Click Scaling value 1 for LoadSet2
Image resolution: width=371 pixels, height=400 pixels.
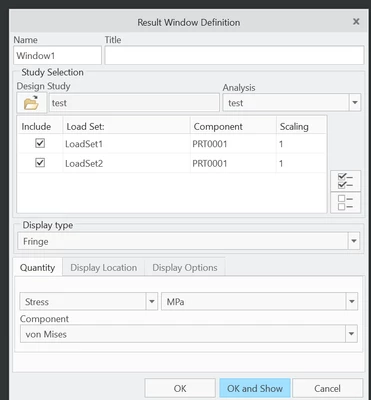(x=281, y=163)
